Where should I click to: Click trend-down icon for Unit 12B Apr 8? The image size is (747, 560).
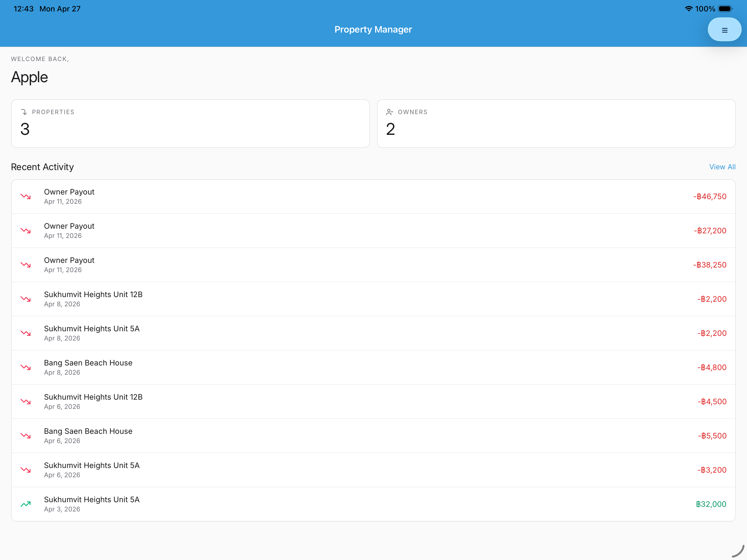coord(26,299)
